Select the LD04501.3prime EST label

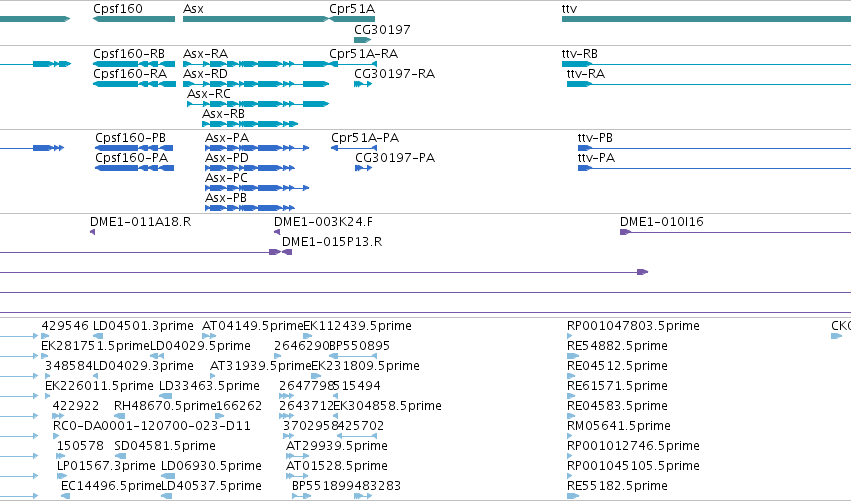tap(143, 326)
